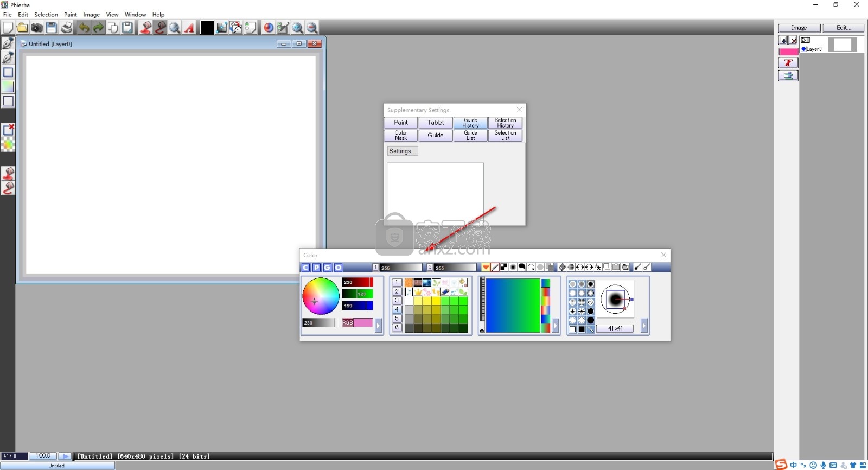This screenshot has width=868, height=470.
Task: Toggle the O panel button in Color window
Action: pos(338,268)
